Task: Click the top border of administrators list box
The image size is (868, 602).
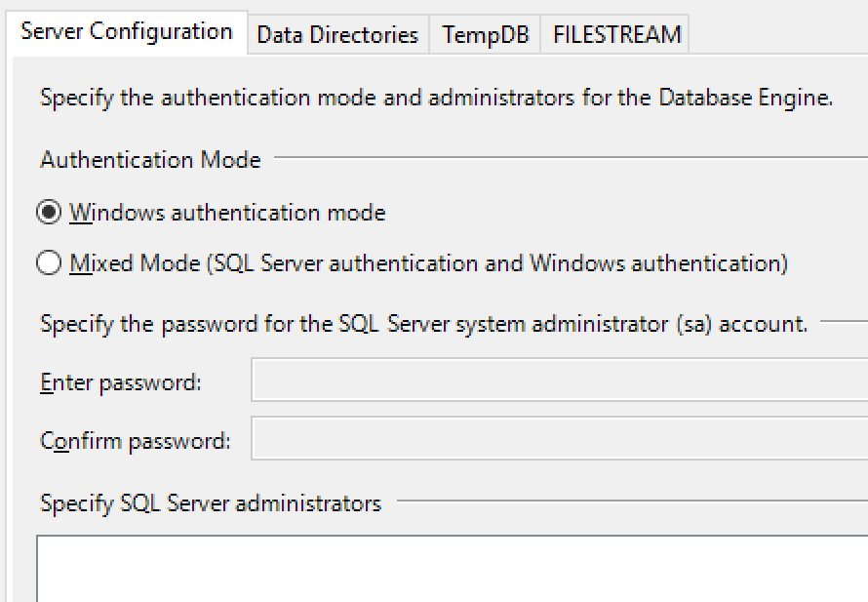Action: (453, 536)
